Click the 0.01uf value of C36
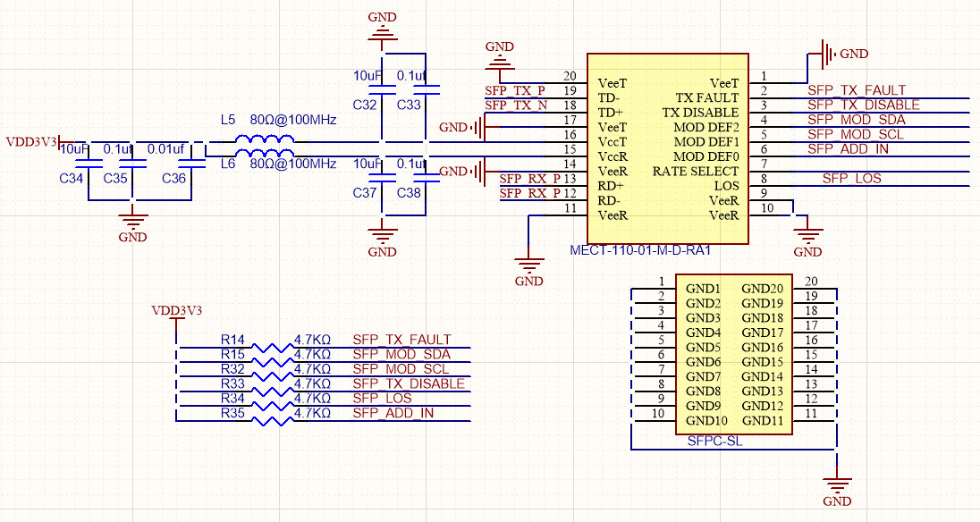The height and width of the screenshot is (522, 980). point(165,149)
